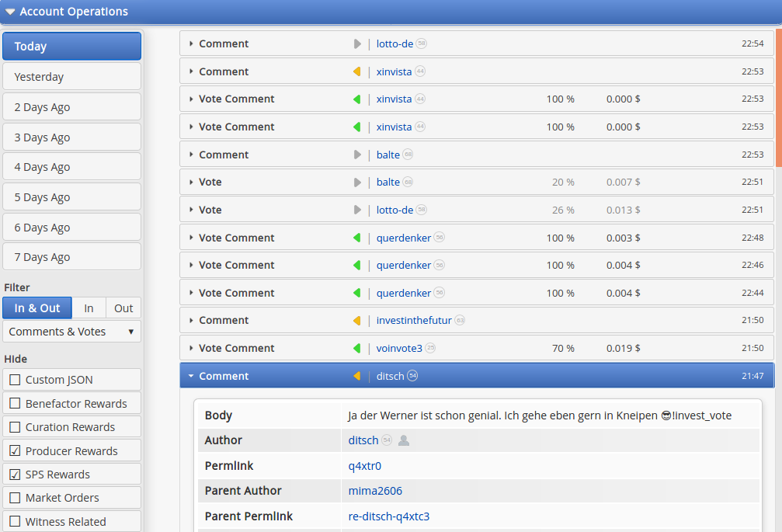Select the Yesterday tab
This screenshot has width=782, height=532.
71,77
